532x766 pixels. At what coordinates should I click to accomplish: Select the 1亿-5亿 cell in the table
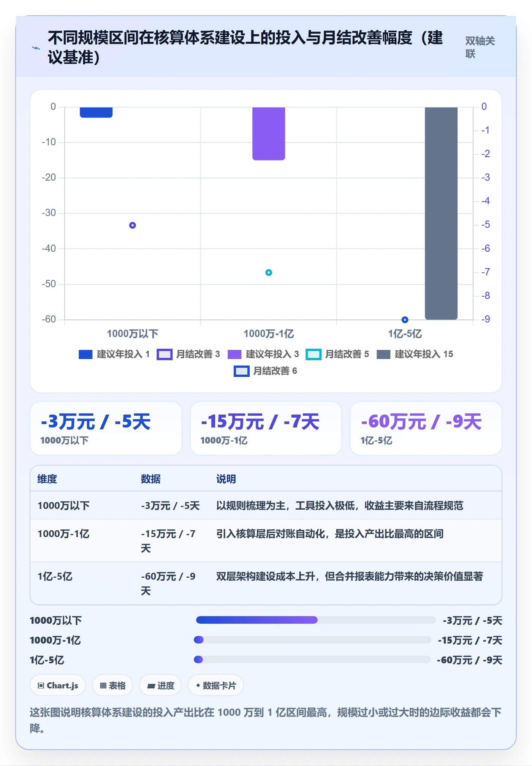(x=55, y=576)
